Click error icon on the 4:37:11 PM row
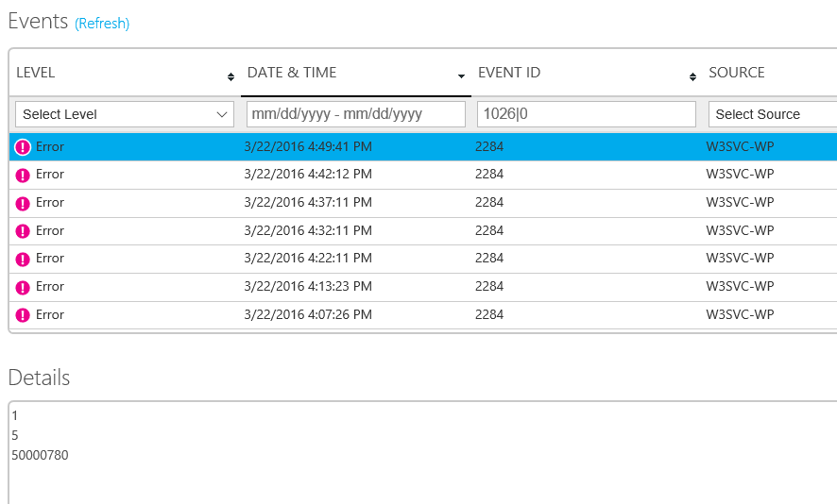Viewport: 837px width, 504px height. pos(24,203)
